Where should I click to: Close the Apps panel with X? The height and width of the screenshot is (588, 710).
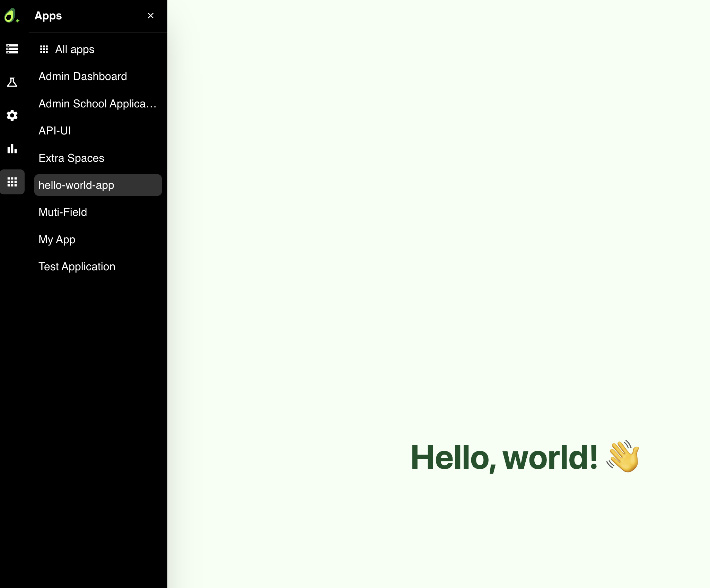pyautogui.click(x=151, y=16)
